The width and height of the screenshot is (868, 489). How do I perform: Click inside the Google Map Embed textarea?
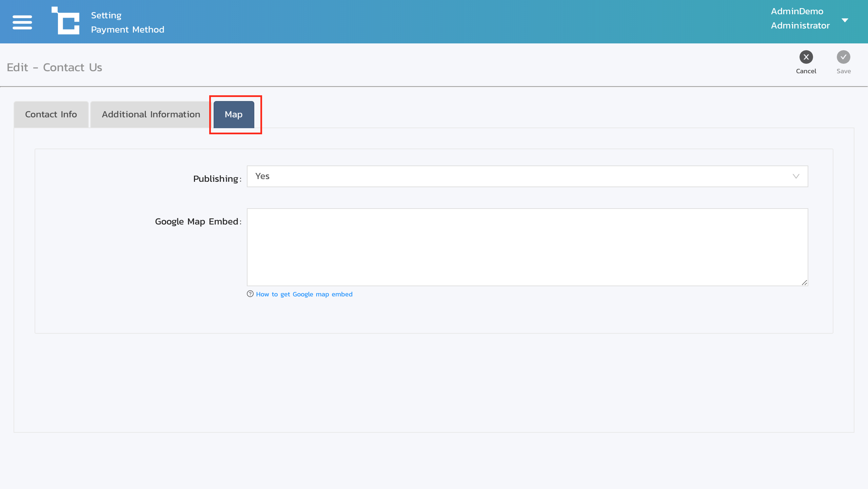pos(527,247)
